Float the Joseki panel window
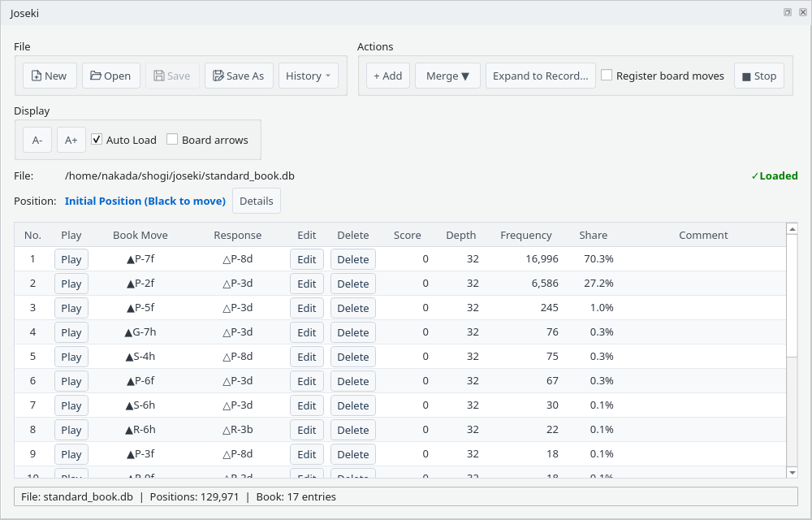812x520 pixels. 787,12
